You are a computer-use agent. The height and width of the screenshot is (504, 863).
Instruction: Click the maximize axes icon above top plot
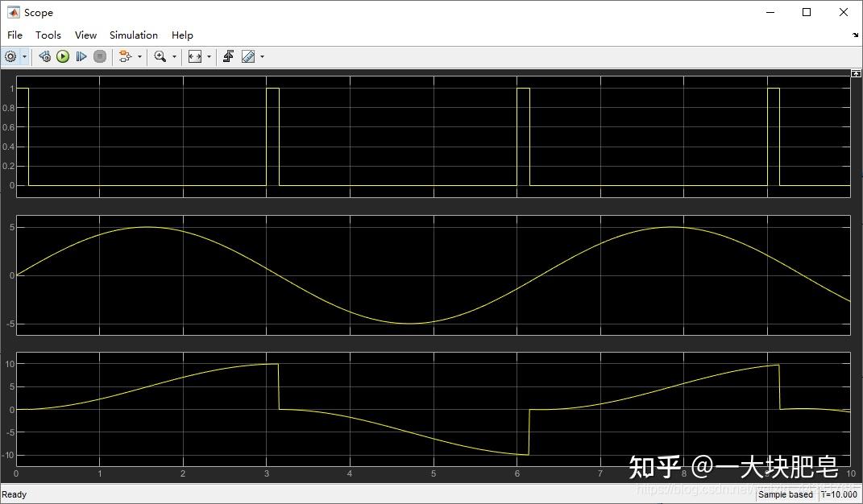[x=856, y=73]
